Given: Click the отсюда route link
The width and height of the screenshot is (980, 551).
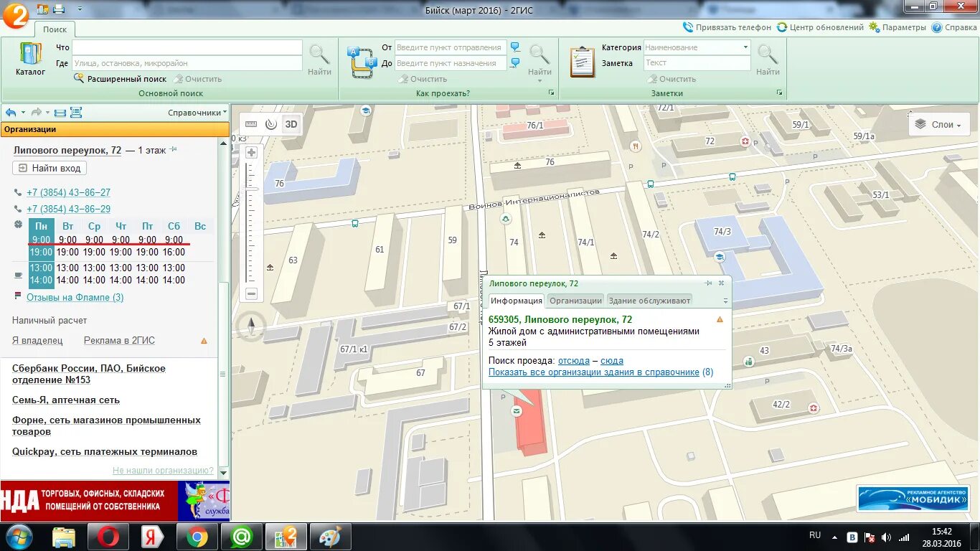Looking at the screenshot, I should (x=574, y=361).
